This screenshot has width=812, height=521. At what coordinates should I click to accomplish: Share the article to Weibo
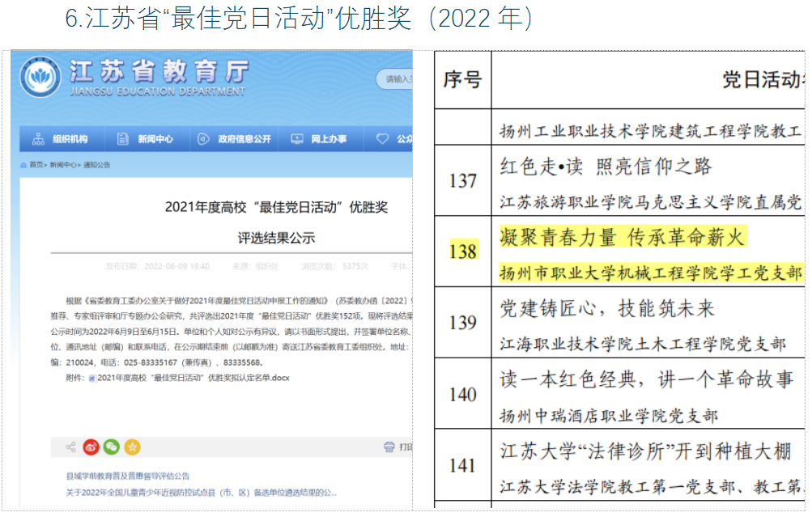[x=91, y=447]
